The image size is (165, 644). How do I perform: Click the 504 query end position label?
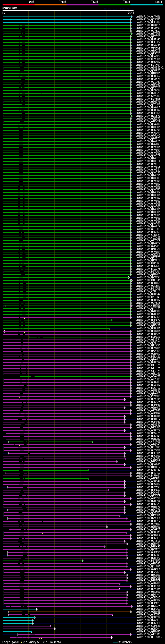[x=130, y=13]
